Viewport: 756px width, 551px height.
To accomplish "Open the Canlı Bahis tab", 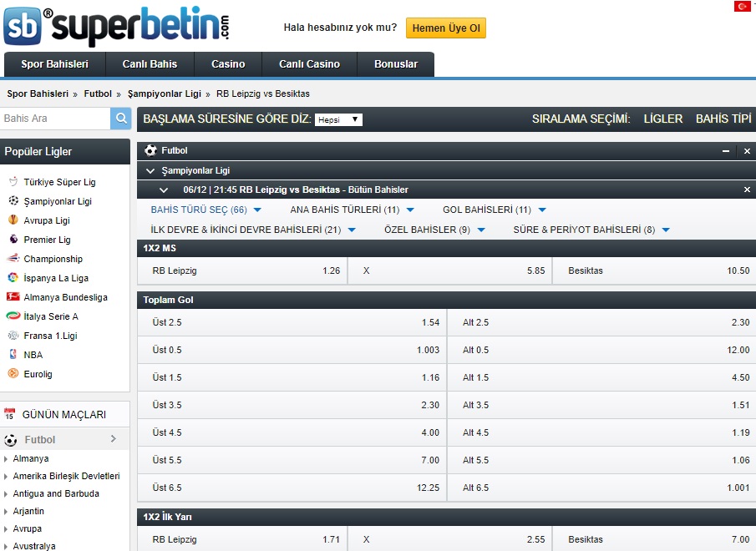I will pyautogui.click(x=150, y=64).
